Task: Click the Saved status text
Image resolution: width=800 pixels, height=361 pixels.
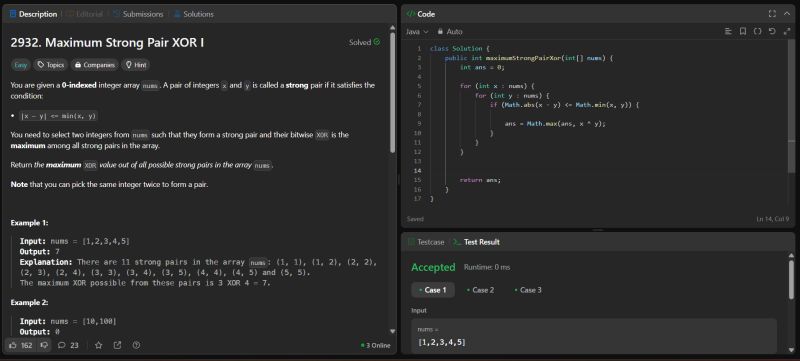Action: (415, 219)
